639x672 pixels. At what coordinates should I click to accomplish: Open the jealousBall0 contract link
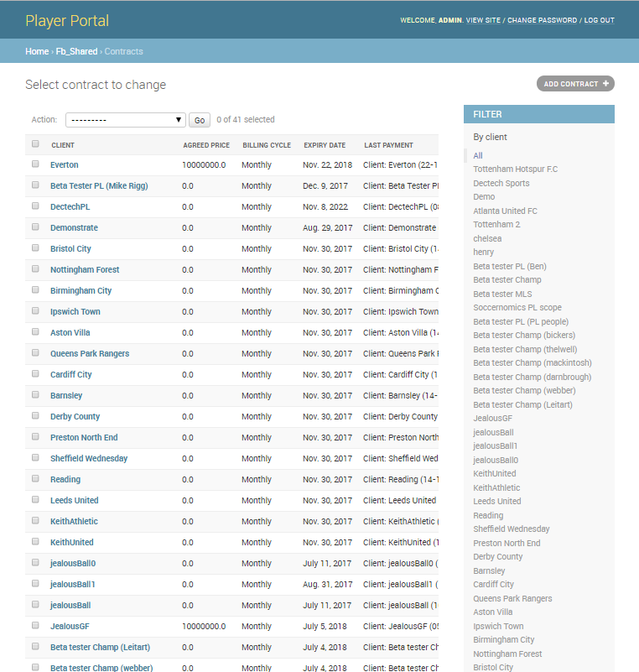(73, 564)
